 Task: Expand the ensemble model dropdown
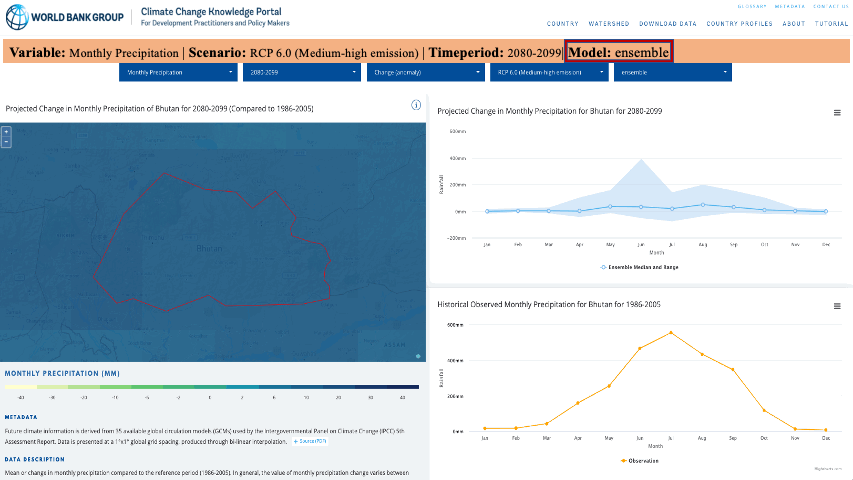pyautogui.click(x=673, y=73)
